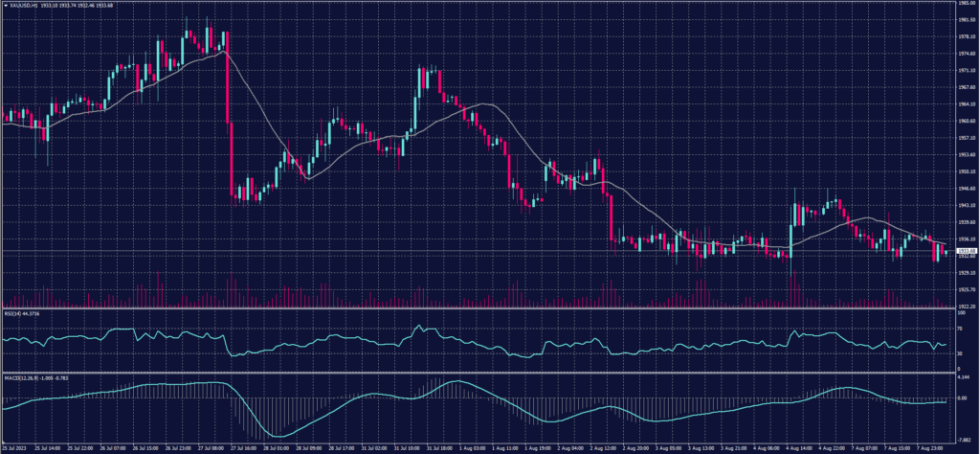Select the 27 Jul 16:00 time axis label
The image size is (980, 454).
(243, 447)
